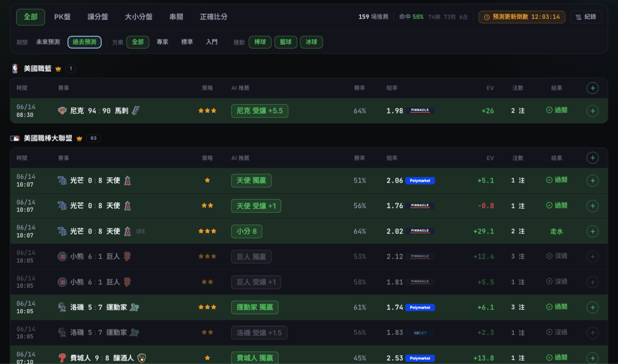618x364 pixels.
Task: Click EV value +29.1
Action: [483, 231]
